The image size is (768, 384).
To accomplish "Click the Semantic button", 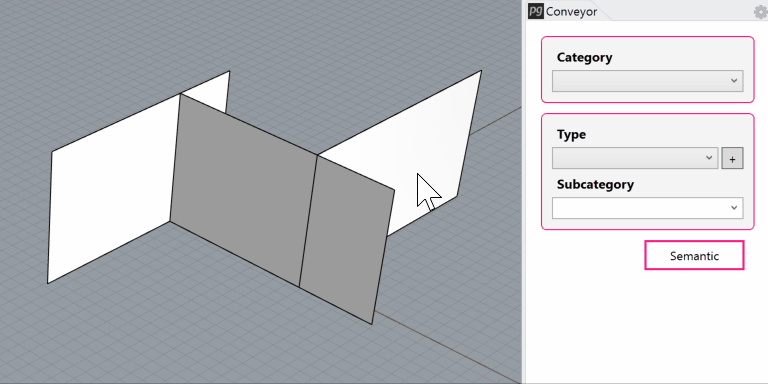I will 694,256.
